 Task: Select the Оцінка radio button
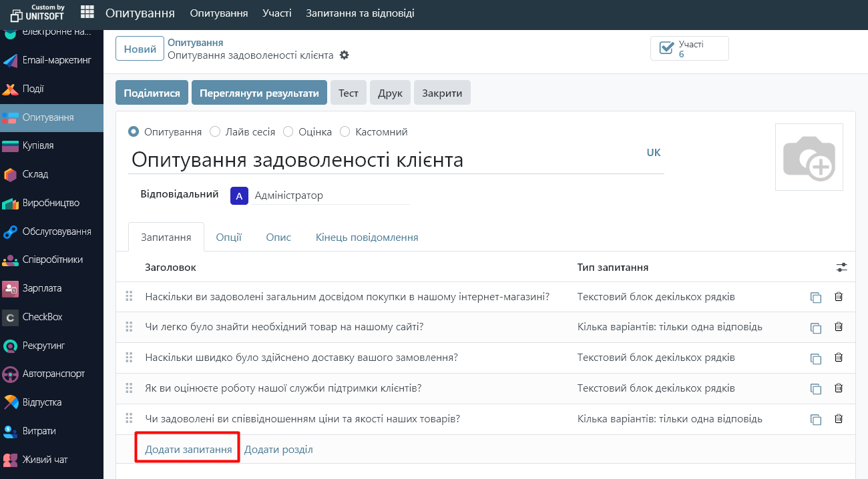288,132
